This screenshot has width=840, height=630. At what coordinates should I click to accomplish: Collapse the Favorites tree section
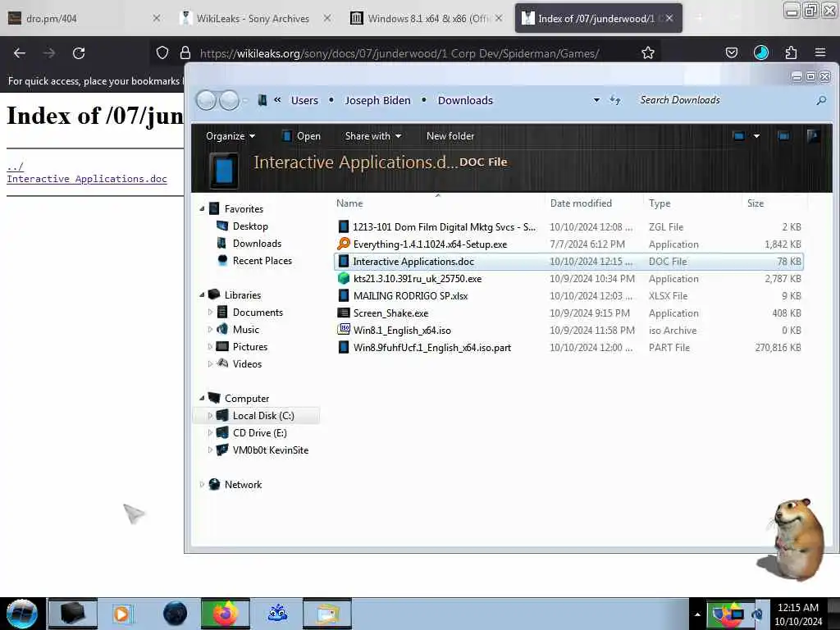click(x=202, y=209)
